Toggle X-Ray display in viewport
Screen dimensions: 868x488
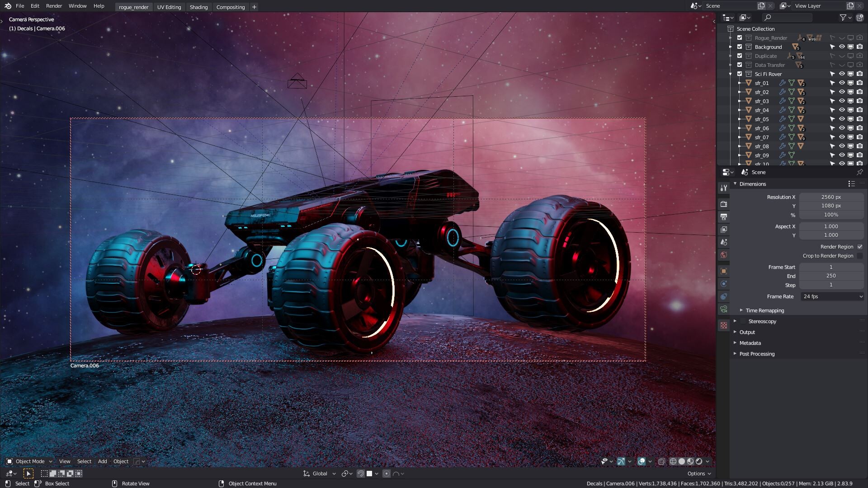pos(661,461)
